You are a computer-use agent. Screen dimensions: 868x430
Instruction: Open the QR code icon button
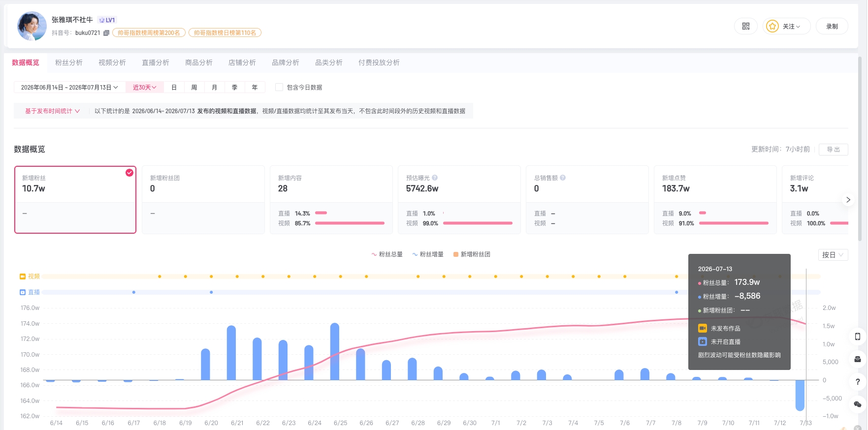point(745,26)
